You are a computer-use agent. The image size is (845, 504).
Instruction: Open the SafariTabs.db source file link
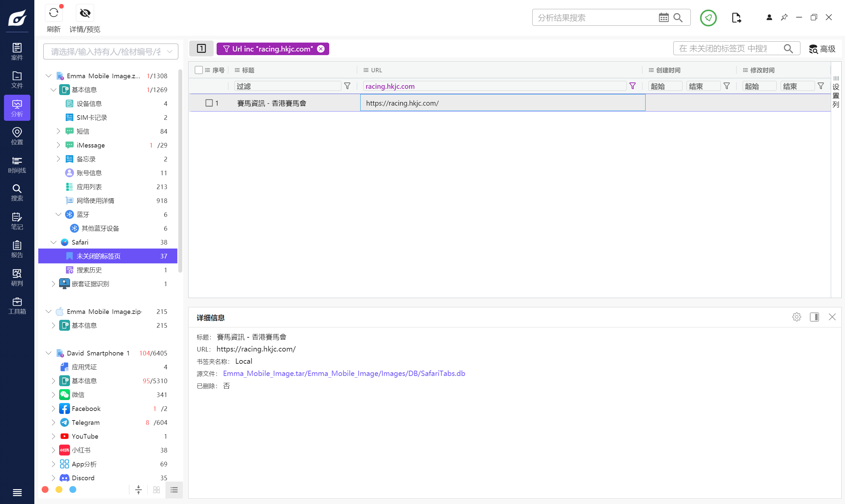point(344,373)
